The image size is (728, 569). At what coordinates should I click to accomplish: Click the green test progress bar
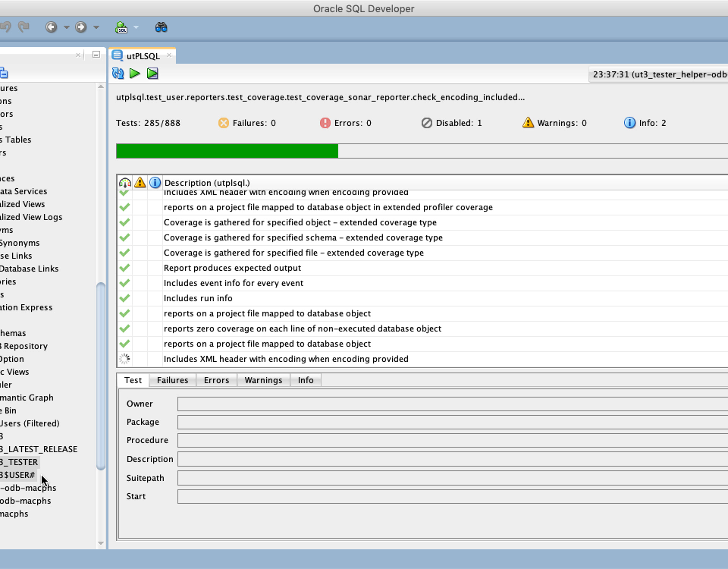(227, 151)
